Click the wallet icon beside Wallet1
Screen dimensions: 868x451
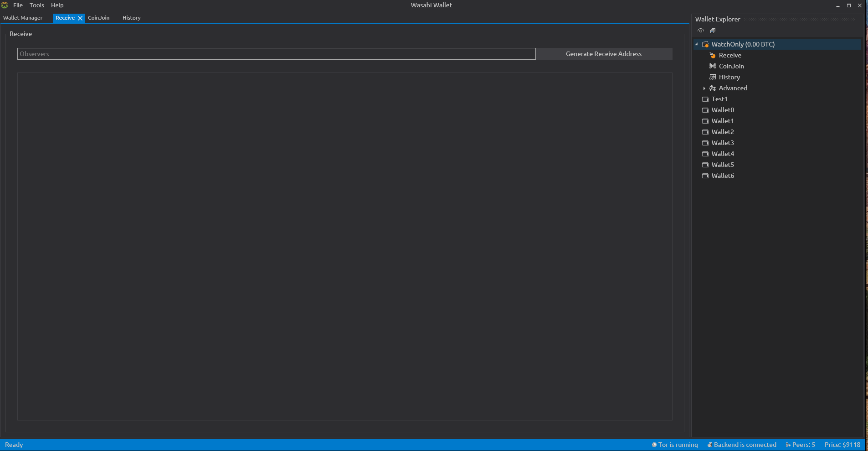pyautogui.click(x=705, y=121)
